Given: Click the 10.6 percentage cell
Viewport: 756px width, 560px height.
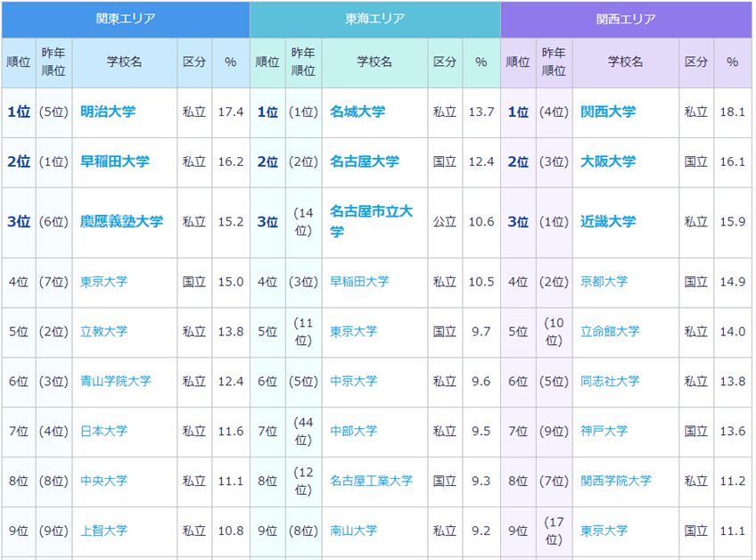Looking at the screenshot, I should pyautogui.click(x=481, y=221).
